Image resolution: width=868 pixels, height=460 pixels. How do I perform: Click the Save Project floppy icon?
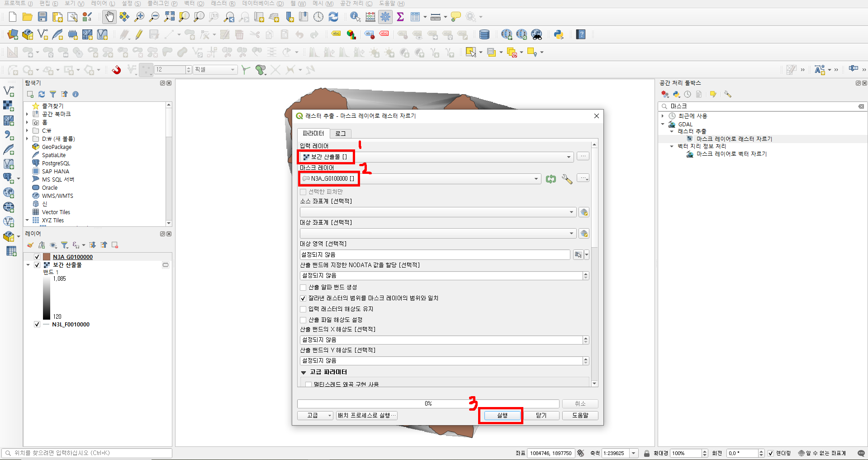(43, 17)
